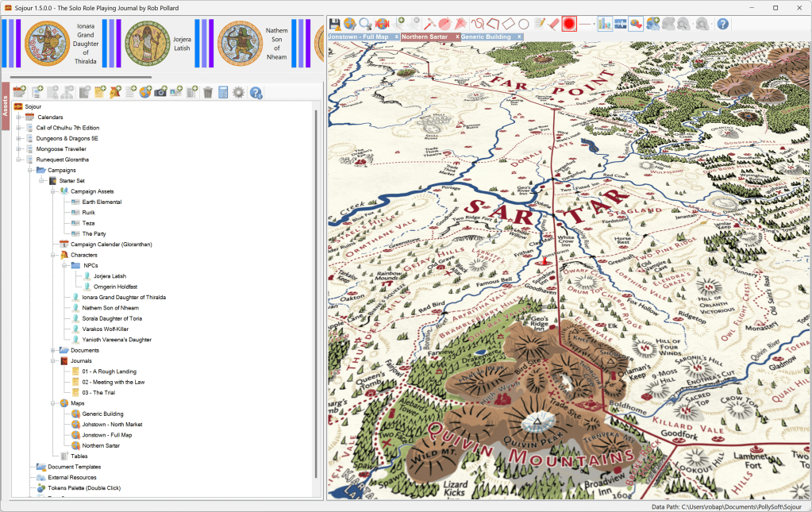812x512 pixels.
Task: Switch to the Generic Building tab
Action: (x=486, y=37)
